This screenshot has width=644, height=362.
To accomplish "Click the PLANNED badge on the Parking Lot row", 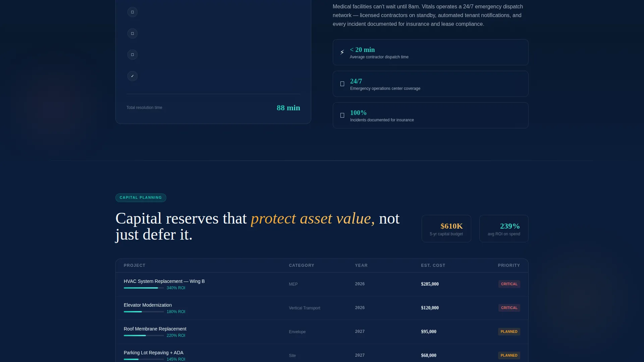I will [x=509, y=356].
